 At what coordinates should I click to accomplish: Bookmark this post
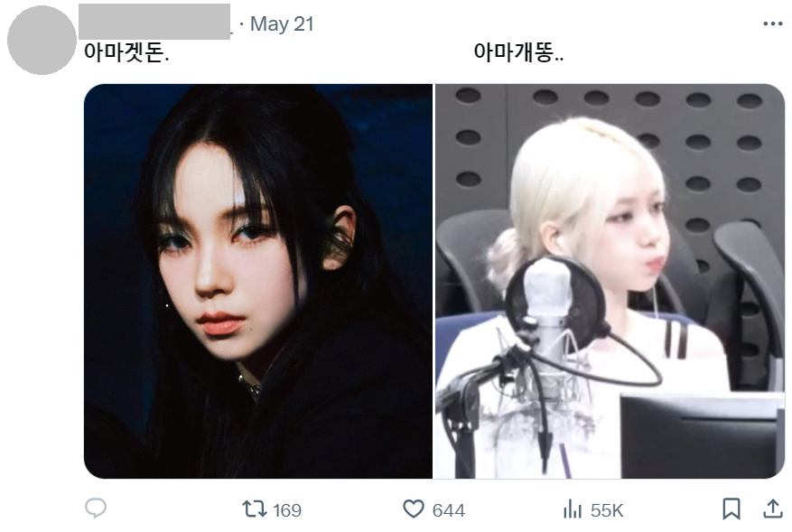tap(731, 509)
